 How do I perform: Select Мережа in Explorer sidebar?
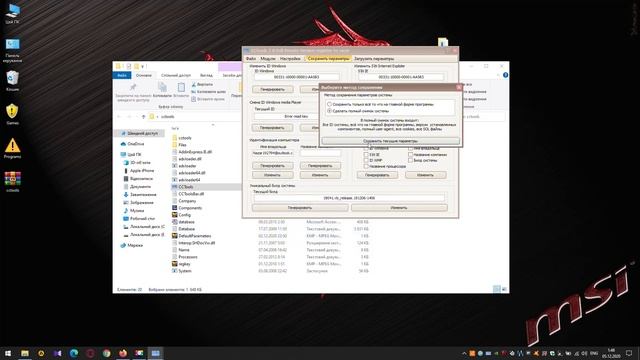(131, 246)
